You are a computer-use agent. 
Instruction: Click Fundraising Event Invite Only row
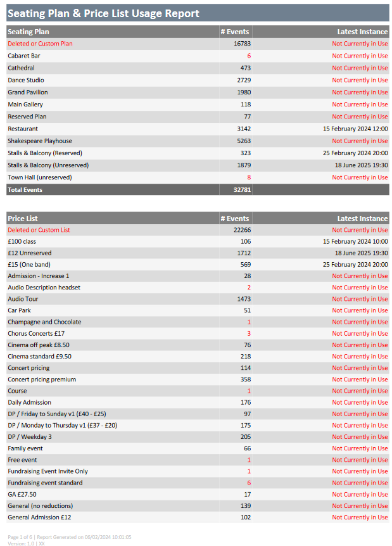coord(198,471)
